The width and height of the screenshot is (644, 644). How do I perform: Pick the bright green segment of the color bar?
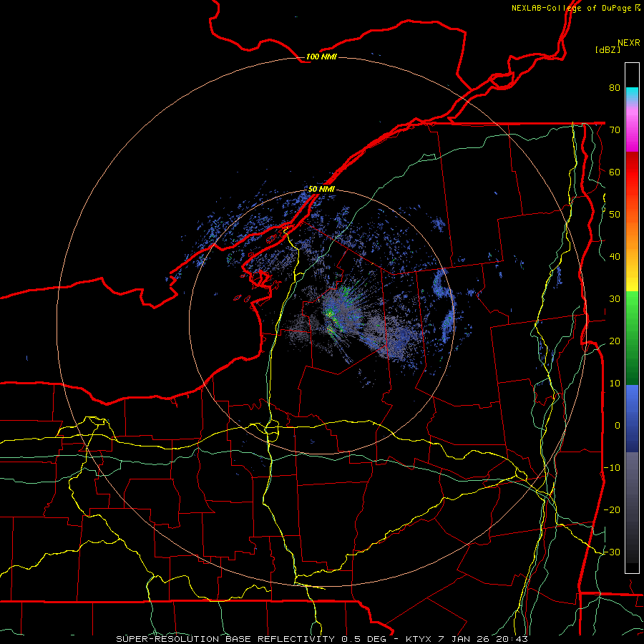632,308
